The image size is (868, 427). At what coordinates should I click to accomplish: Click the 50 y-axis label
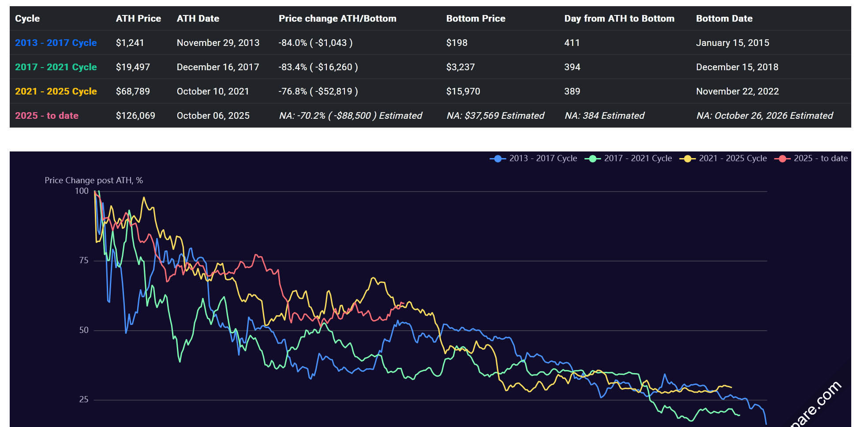(x=84, y=330)
